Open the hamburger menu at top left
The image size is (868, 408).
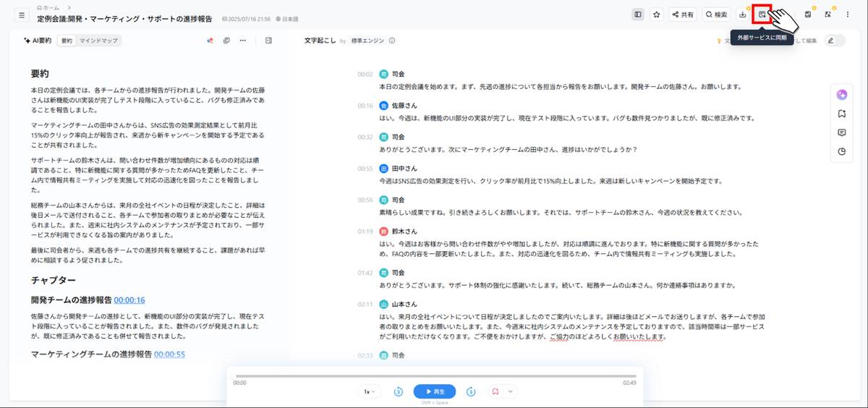click(21, 14)
